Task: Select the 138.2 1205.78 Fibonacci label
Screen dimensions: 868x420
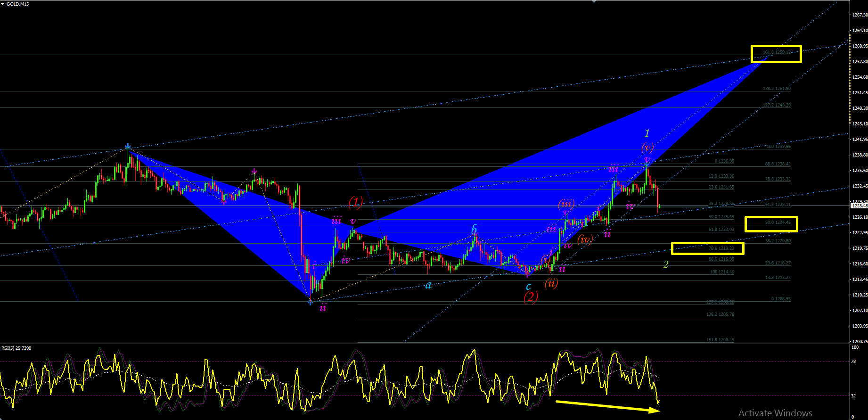Action: pos(721,314)
